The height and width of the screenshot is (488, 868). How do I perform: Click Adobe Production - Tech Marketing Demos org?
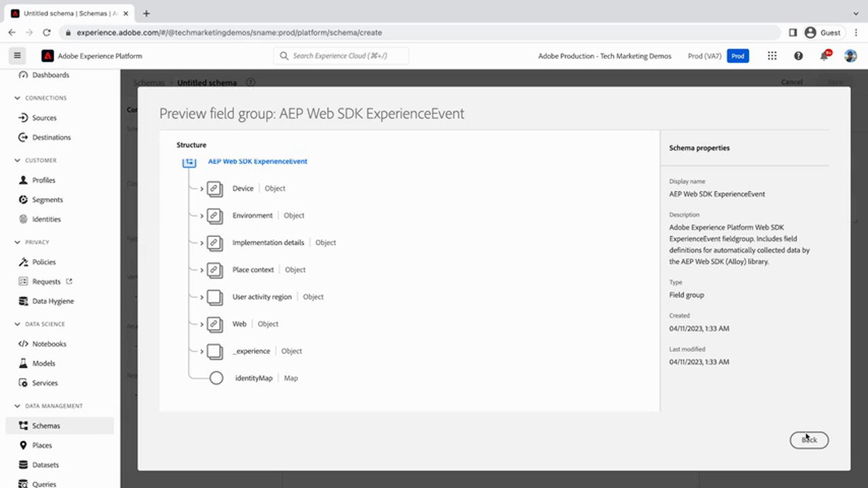click(605, 56)
